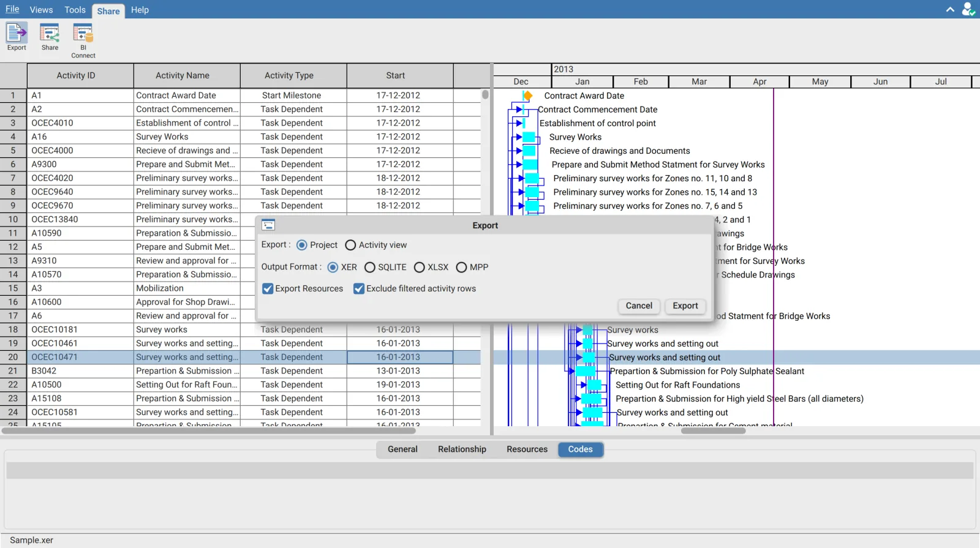Click the Activity ID column header
980x548 pixels.
pos(80,75)
